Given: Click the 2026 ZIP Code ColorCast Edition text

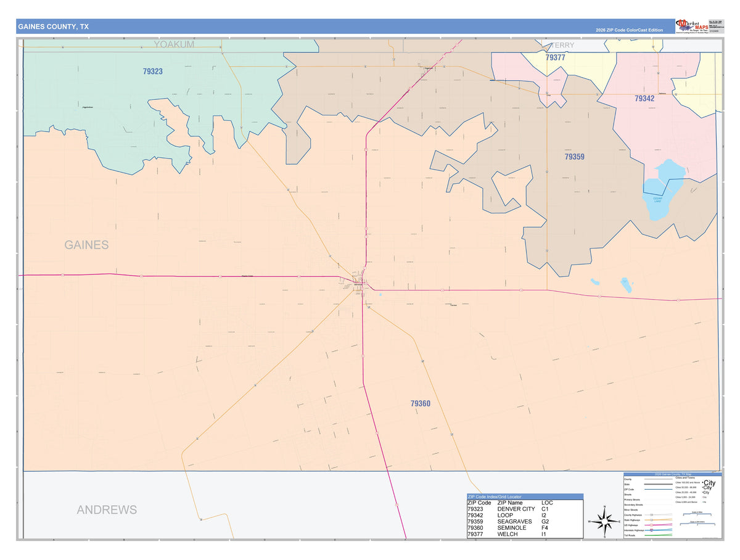Looking at the screenshot, I should coord(629,30).
